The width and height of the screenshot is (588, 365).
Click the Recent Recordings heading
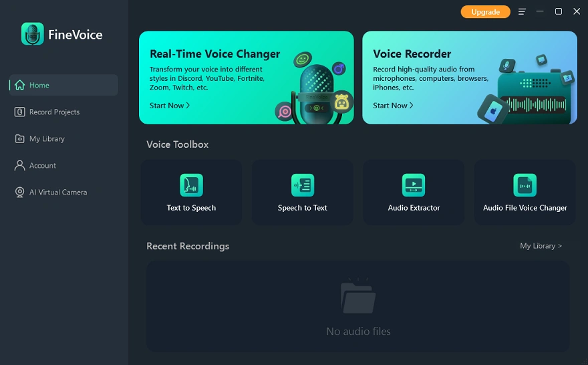188,246
